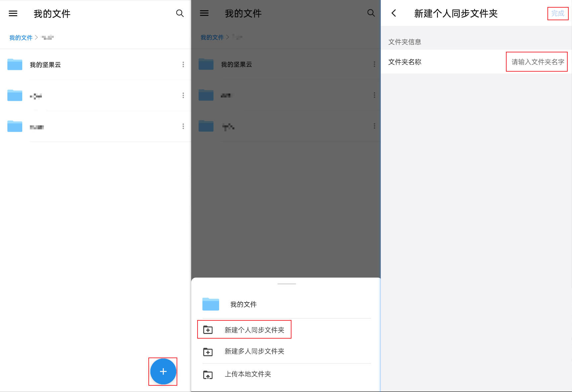Screen dimensions: 572x392
Task: Open hamburger menu in left panel
Action: tap(13, 14)
